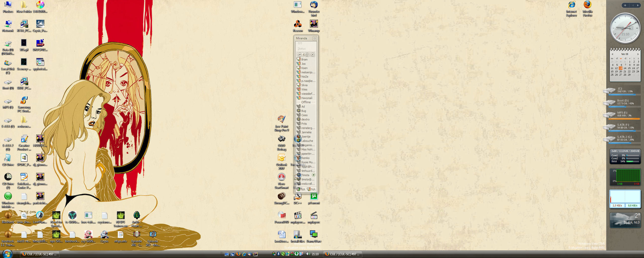Switch to the right CUL-SC Firefox taskbar button

click(343, 254)
